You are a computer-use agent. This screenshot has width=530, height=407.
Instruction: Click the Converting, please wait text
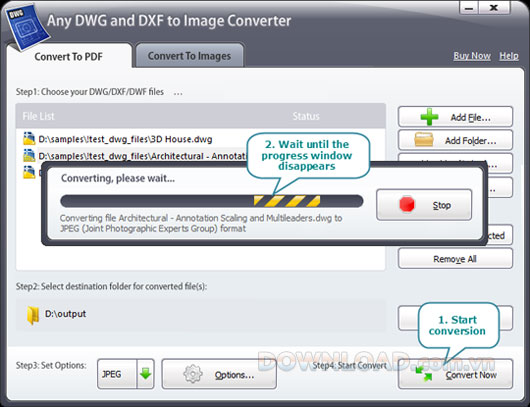click(118, 178)
